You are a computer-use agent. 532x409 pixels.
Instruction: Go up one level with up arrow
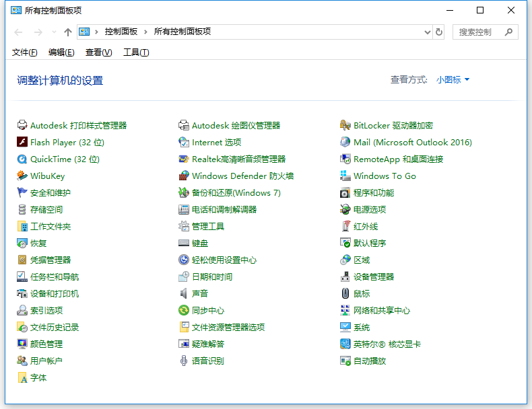pyautogui.click(x=68, y=32)
